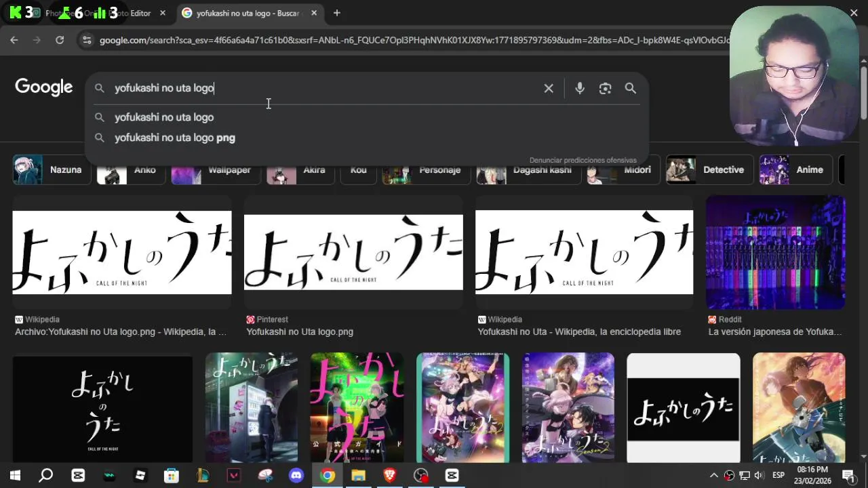
Task: Switch ESP keyboard language indicator
Action: tap(778, 475)
